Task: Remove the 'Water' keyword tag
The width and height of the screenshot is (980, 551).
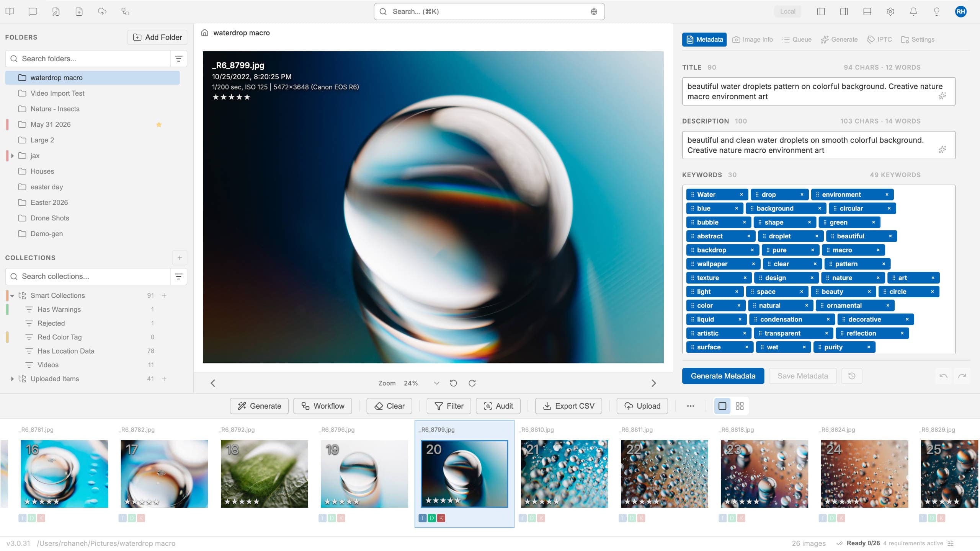Action: (741, 194)
